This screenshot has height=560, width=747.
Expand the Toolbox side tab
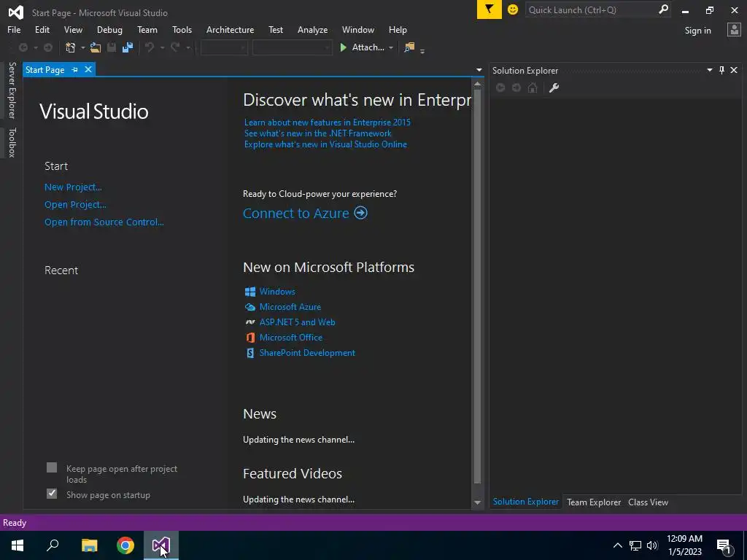[12, 142]
